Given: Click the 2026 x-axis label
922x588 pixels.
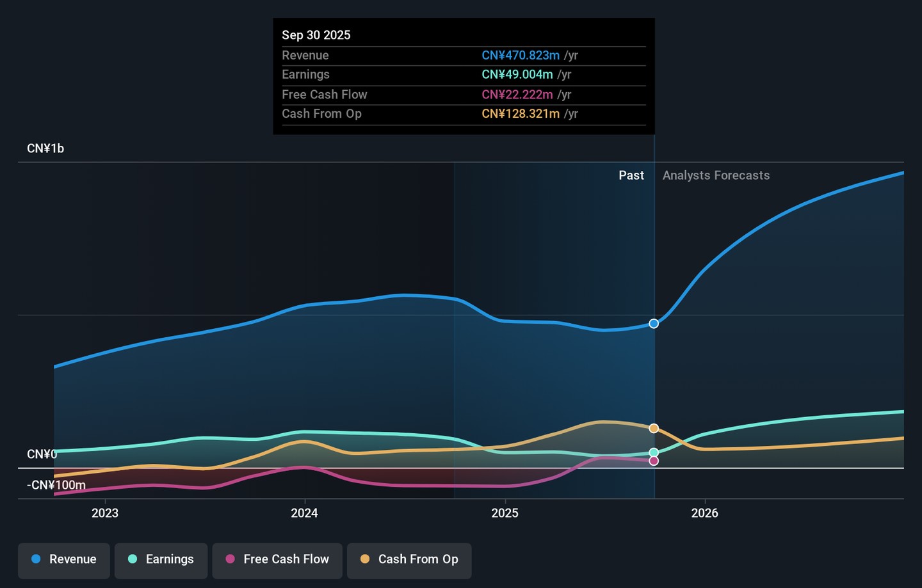Looking at the screenshot, I should click(x=705, y=513).
